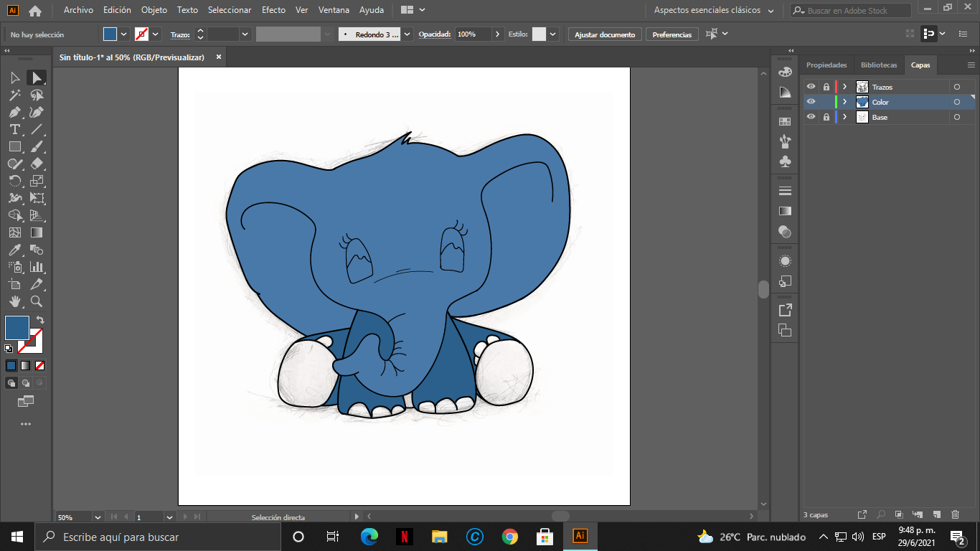Click the Create New Layer icon
The image size is (980, 551).
(x=936, y=514)
